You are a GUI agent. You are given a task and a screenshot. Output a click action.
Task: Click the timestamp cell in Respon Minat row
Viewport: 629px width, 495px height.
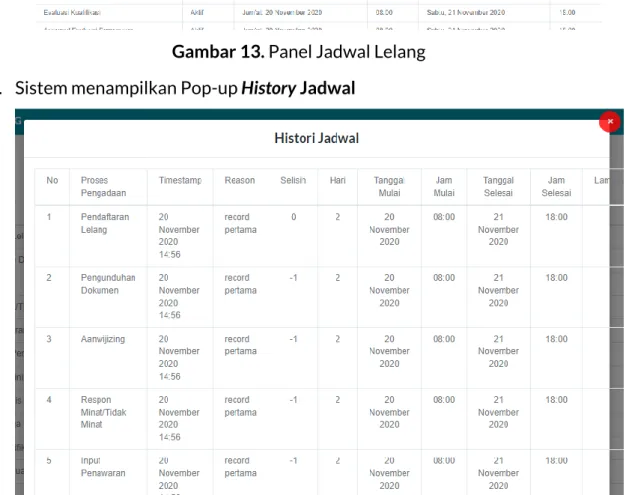point(179,418)
